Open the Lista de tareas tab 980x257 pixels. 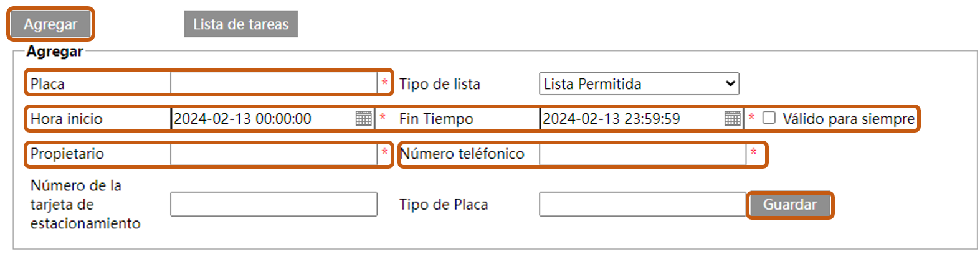click(240, 24)
